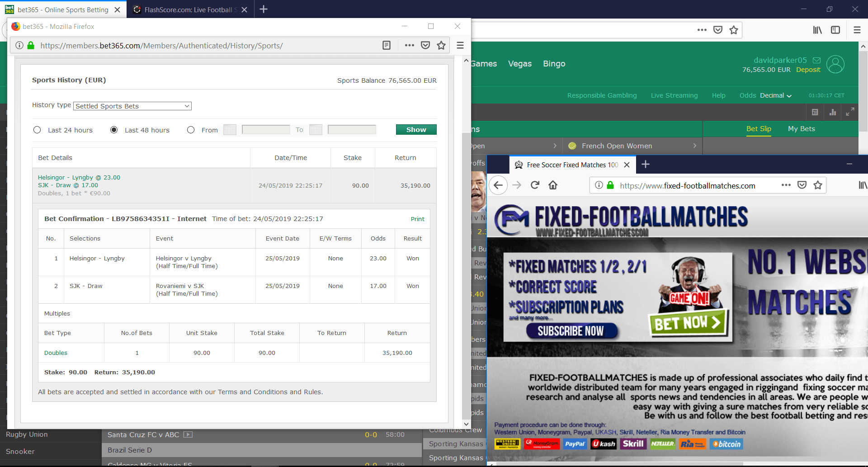Open page actions menu in bet365 popup
This screenshot has width=868, height=467.
click(410, 45)
